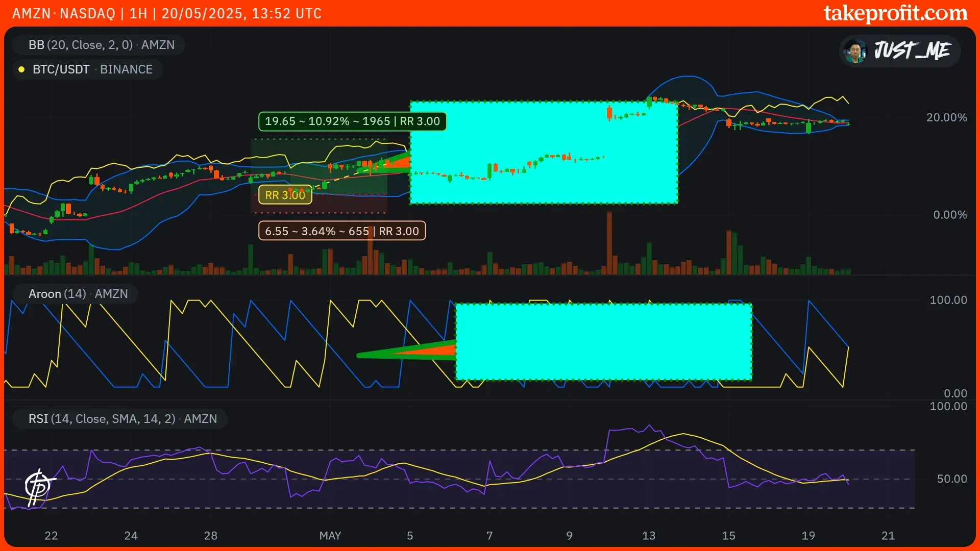Click the takeprofit watermark logo in RSI pane
This screenshot has width=980, height=551.
pos(39,487)
